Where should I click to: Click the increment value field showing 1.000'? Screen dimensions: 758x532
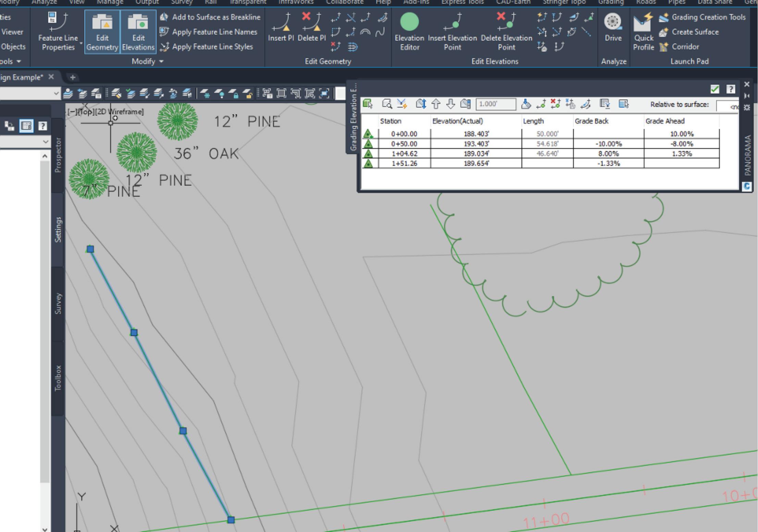coord(496,104)
